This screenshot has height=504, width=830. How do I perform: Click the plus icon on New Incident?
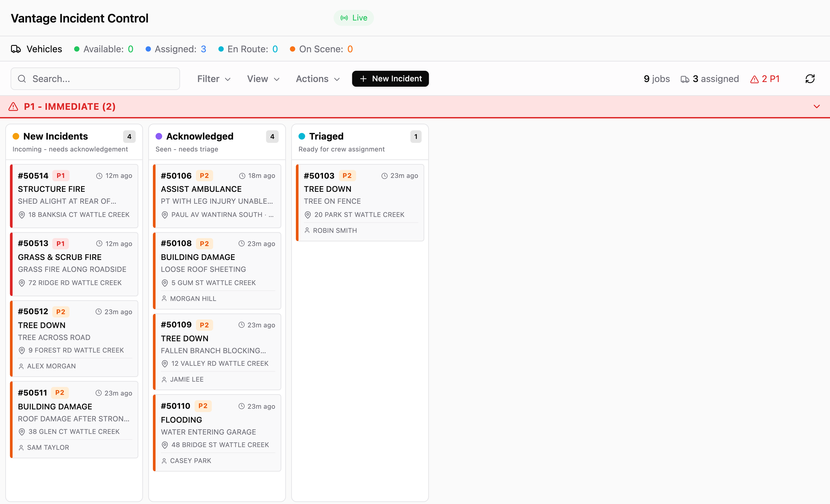363,79
